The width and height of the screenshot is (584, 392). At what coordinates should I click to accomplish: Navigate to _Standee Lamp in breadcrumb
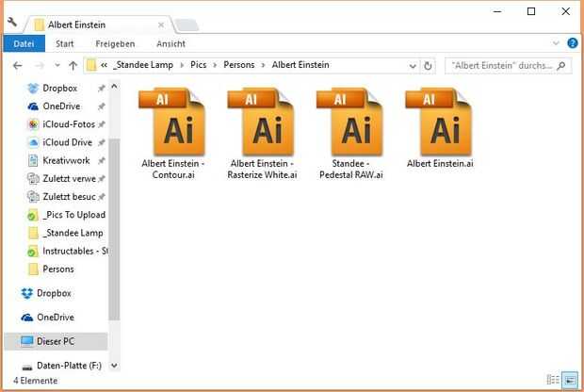(x=142, y=65)
